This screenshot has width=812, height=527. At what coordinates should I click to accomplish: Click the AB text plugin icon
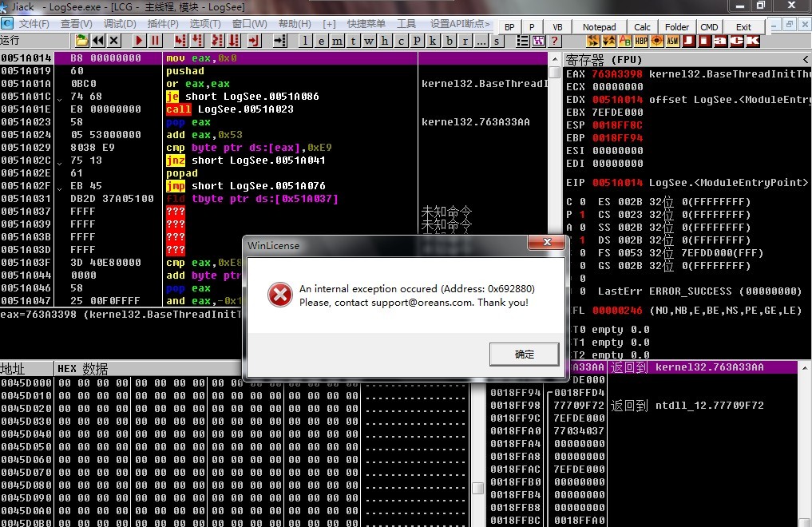tap(625, 41)
